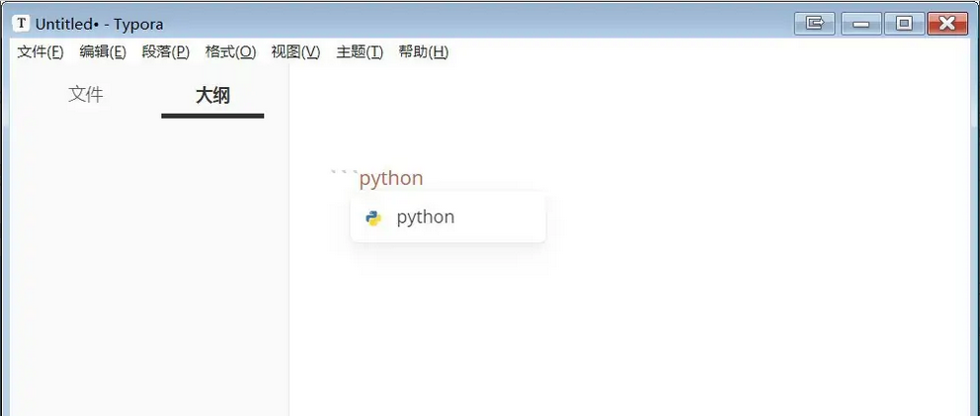Screen dimensions: 980x416
Task: Choose python from the language suggestion list
Action: 449,217
